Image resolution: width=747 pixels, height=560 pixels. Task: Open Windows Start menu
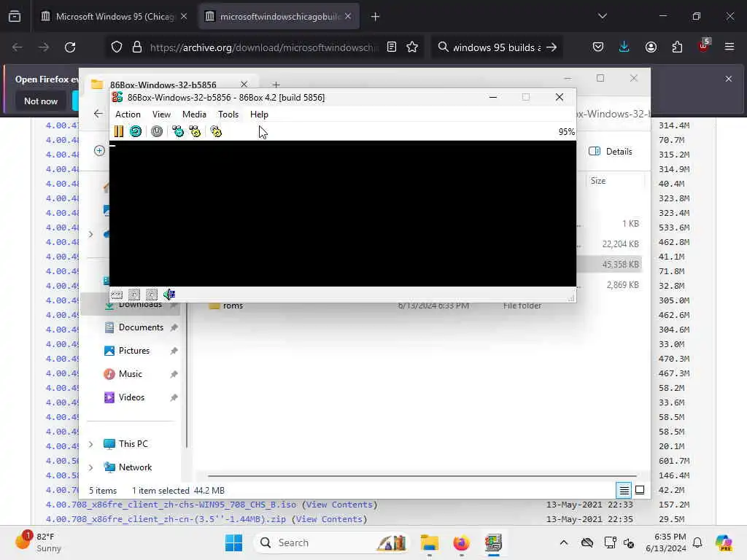[x=233, y=542]
